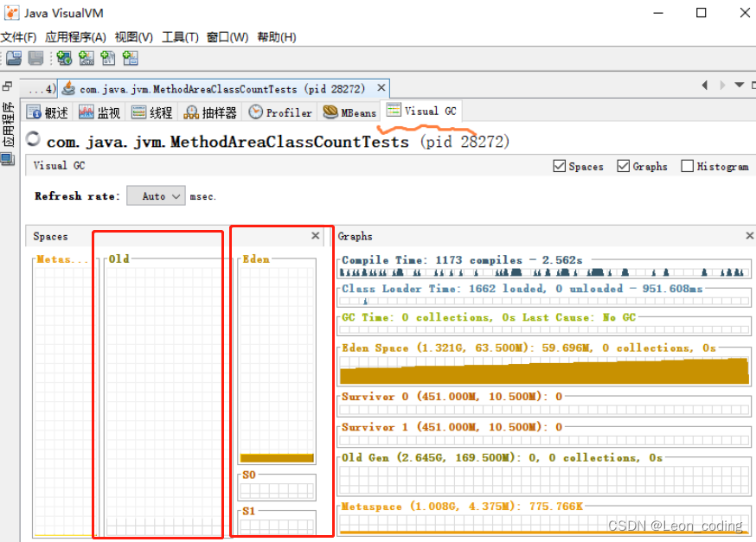Switch to the 监视 monitor tab

(x=99, y=112)
